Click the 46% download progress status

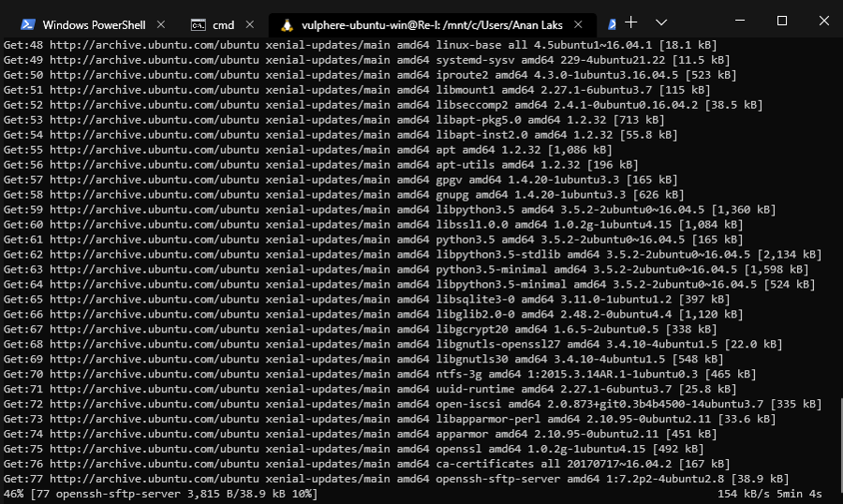click(x=160, y=494)
